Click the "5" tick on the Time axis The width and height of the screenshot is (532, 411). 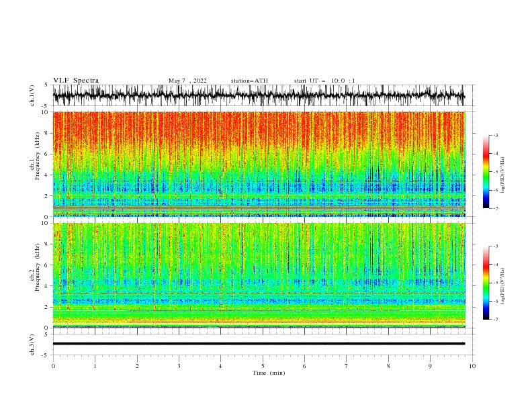263,366
